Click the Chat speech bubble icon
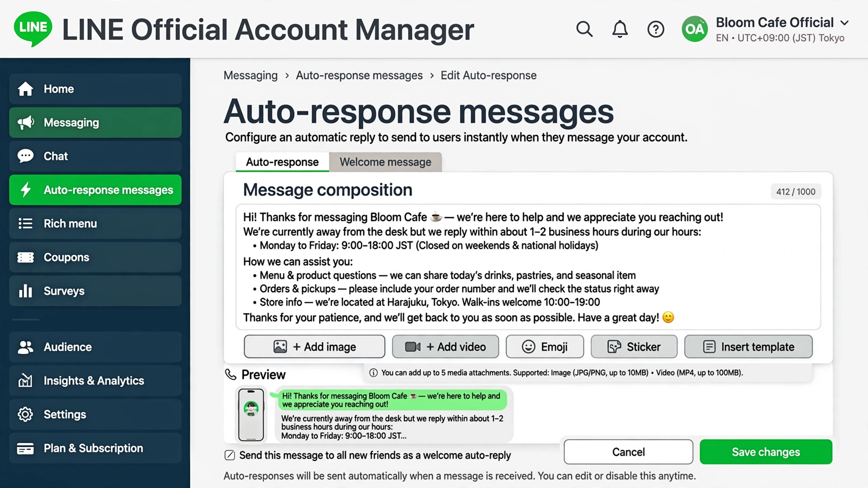 click(25, 156)
